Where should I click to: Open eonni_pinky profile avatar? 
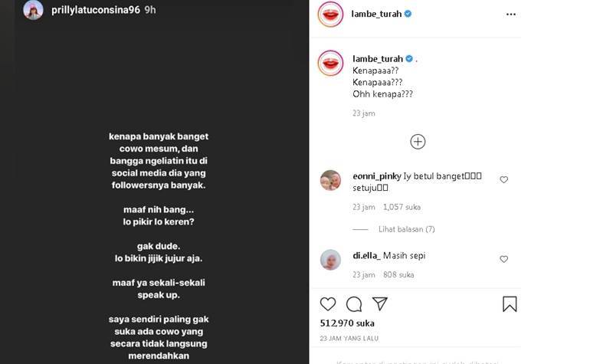(x=330, y=180)
